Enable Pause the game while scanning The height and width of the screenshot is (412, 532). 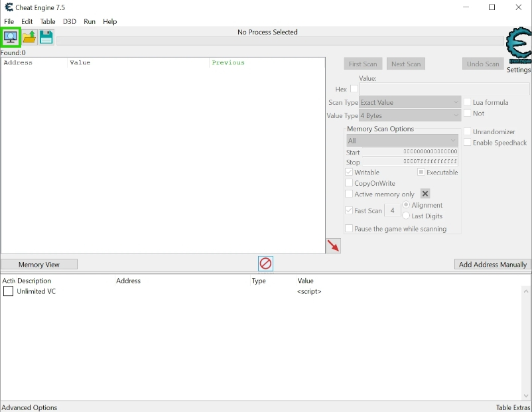tap(349, 228)
